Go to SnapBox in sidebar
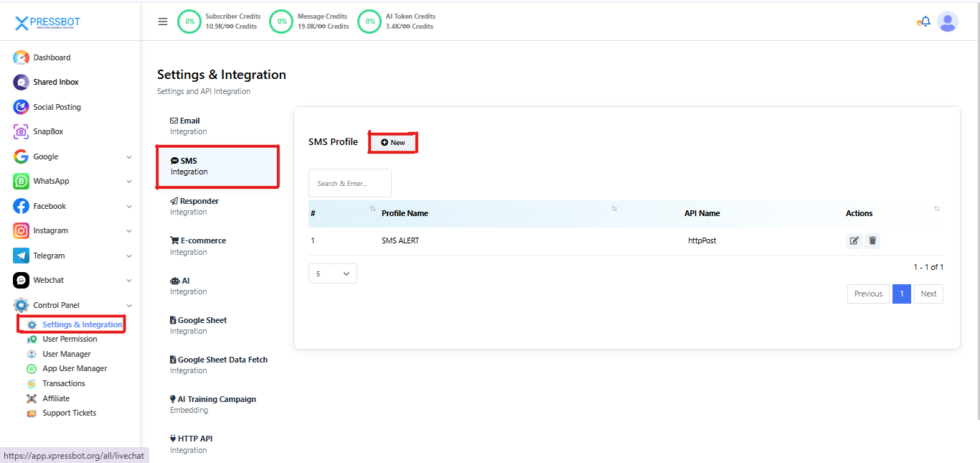The image size is (980, 463). 48,132
